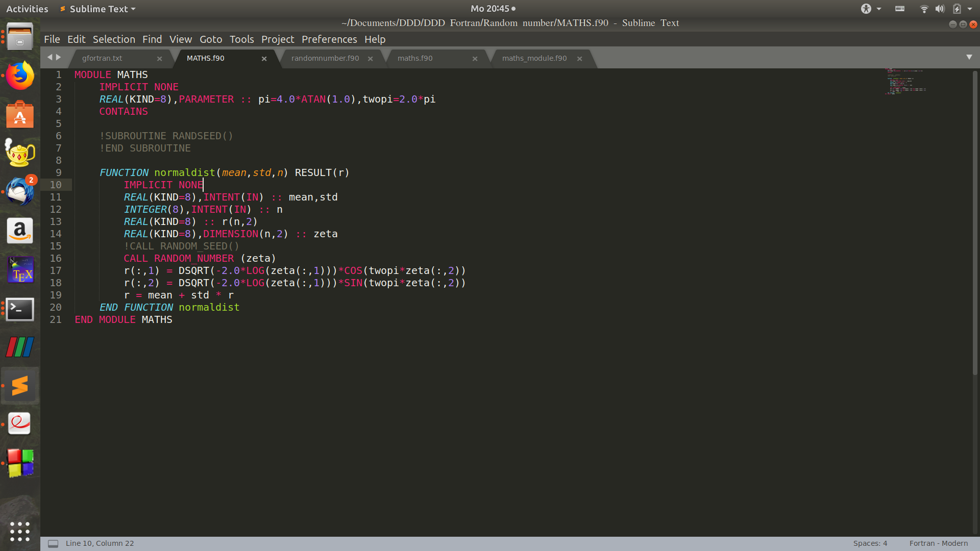
Task: Click 'CALL RANDOM_NUMBER (zeta)' line
Action: pyautogui.click(x=200, y=258)
